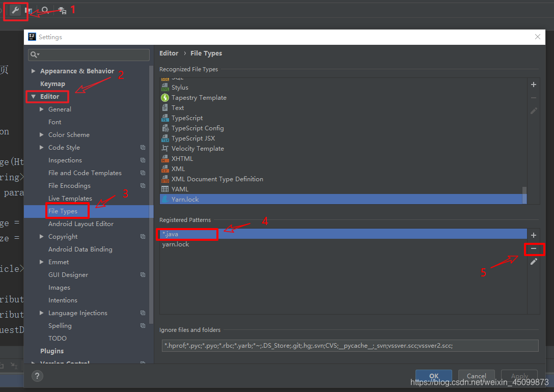Open the Plugins settings page
Screen dimensions: 554x392
pyautogui.click(x=52, y=351)
